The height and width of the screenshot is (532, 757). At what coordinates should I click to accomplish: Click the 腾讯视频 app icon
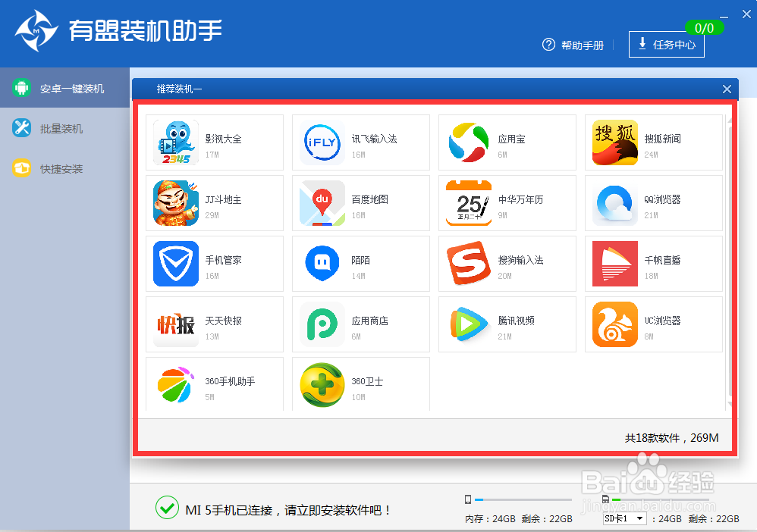(x=468, y=324)
